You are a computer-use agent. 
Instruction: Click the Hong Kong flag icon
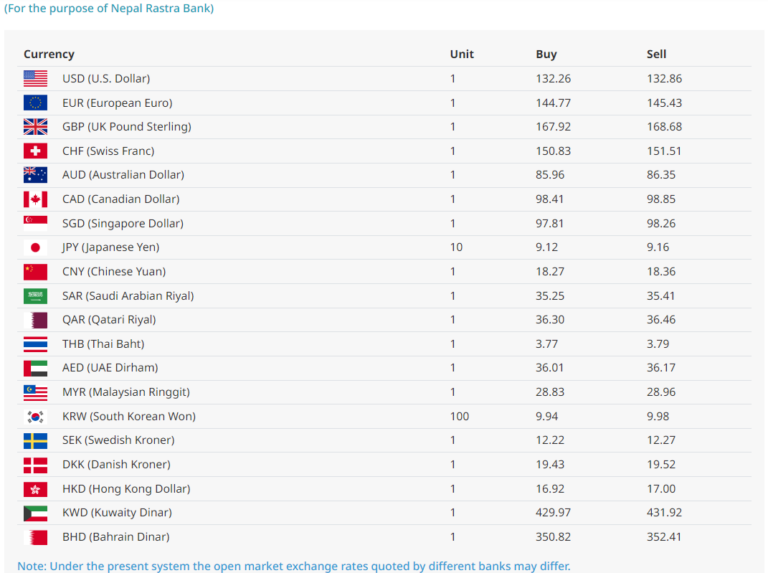point(35,489)
